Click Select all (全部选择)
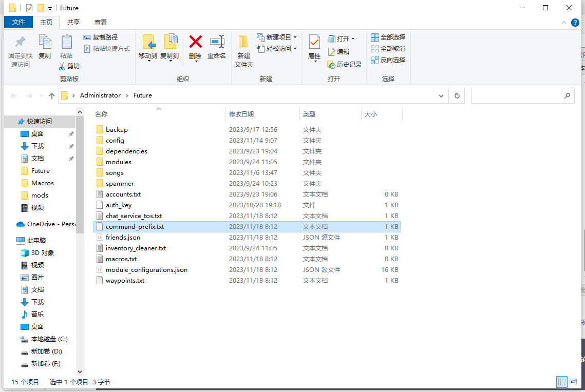585x392 pixels. point(388,37)
